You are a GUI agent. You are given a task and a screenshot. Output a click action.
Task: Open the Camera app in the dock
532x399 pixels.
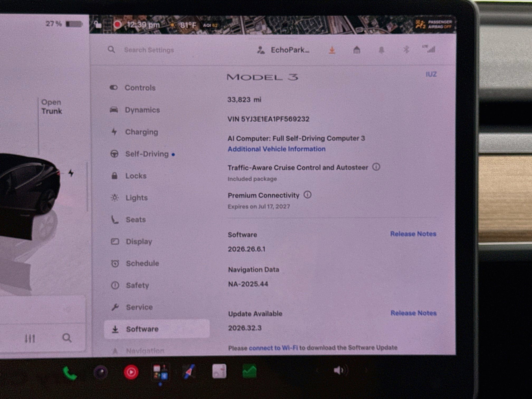[x=101, y=372]
